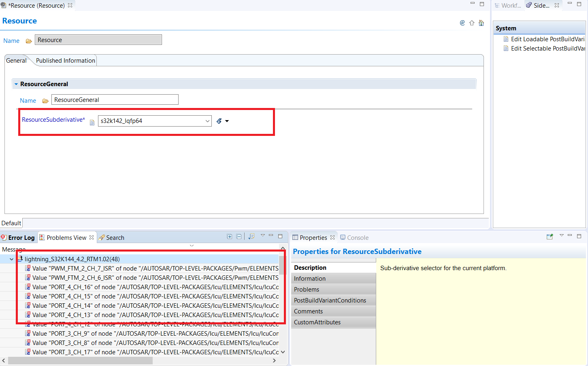Expand all entries in Problems View
This screenshot has height=366, width=588.
coord(230,236)
